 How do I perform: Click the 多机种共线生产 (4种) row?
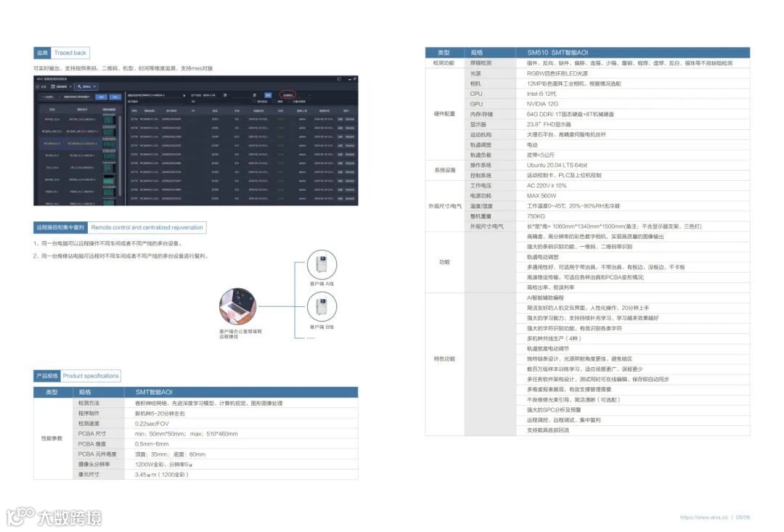click(633, 338)
